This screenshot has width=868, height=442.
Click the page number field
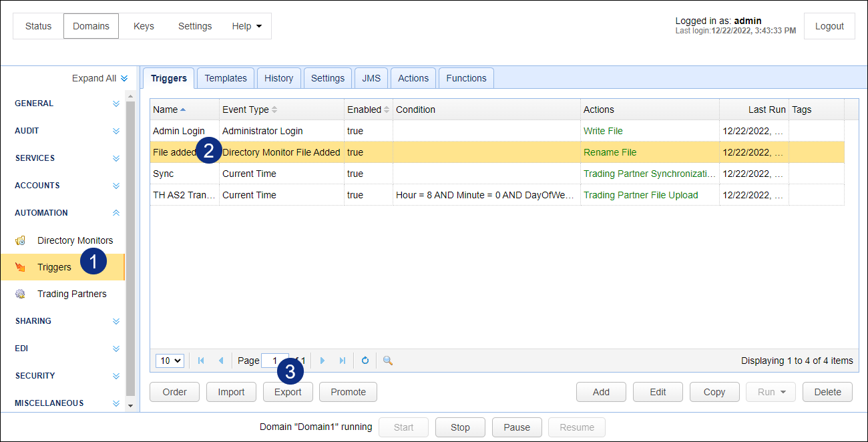[x=275, y=361]
